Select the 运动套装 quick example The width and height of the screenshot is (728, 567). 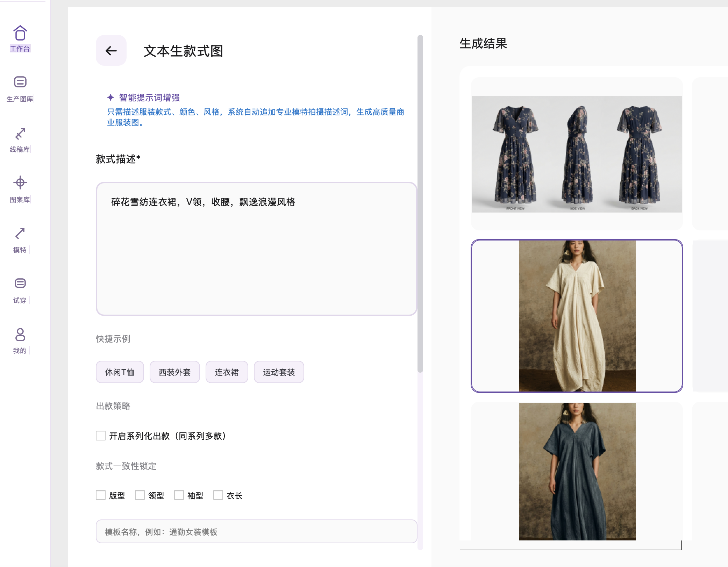coord(279,372)
